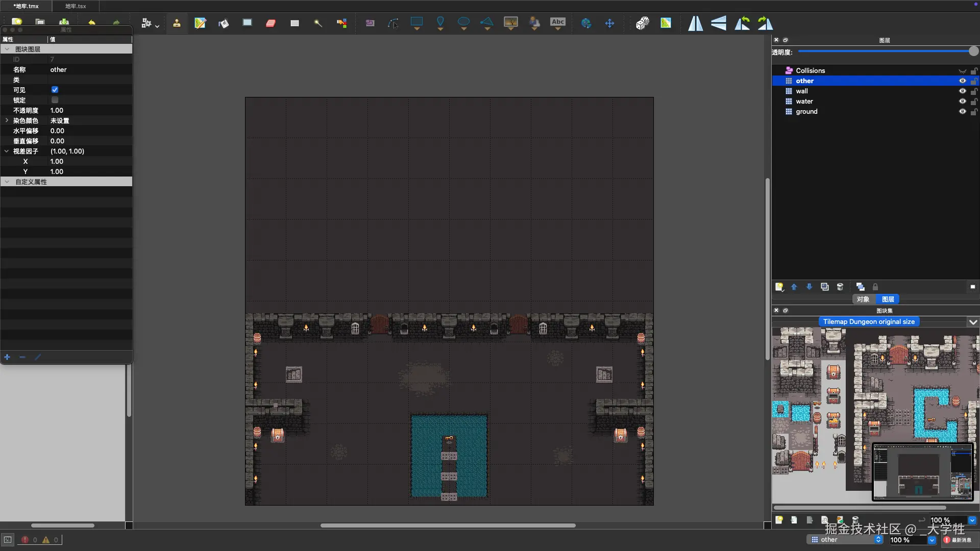The height and width of the screenshot is (551, 980).
Task: Click the Insert Text tool icon
Action: point(557,22)
